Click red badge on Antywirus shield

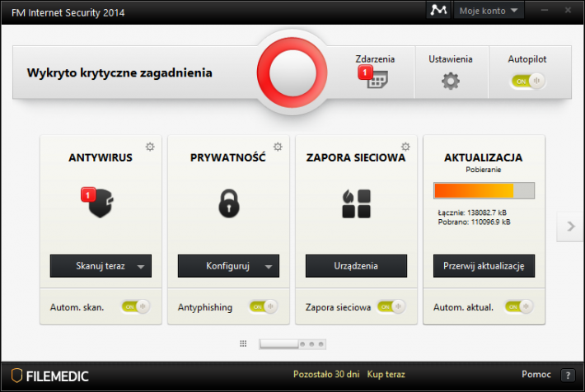point(88,194)
